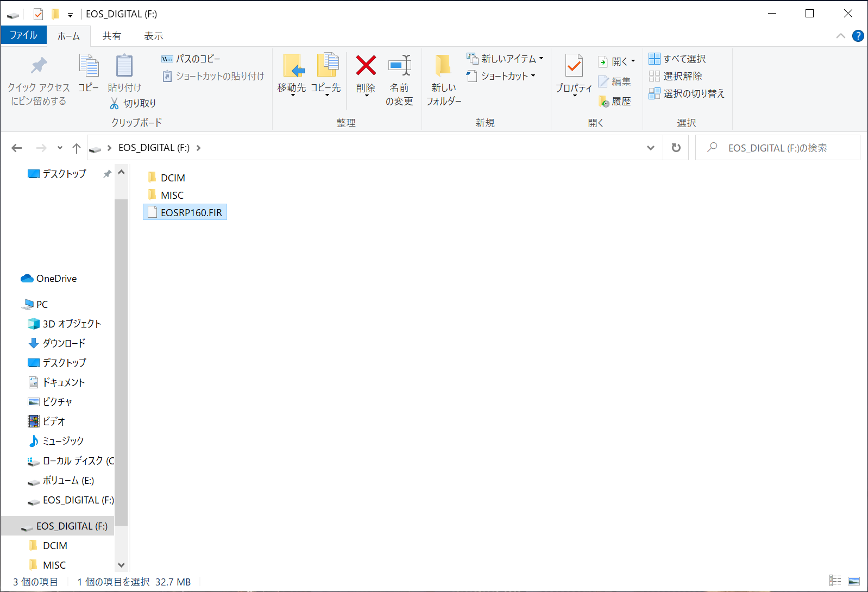The width and height of the screenshot is (868, 592).
Task: Click the Copy (コピー) ribbon icon
Action: (89, 66)
